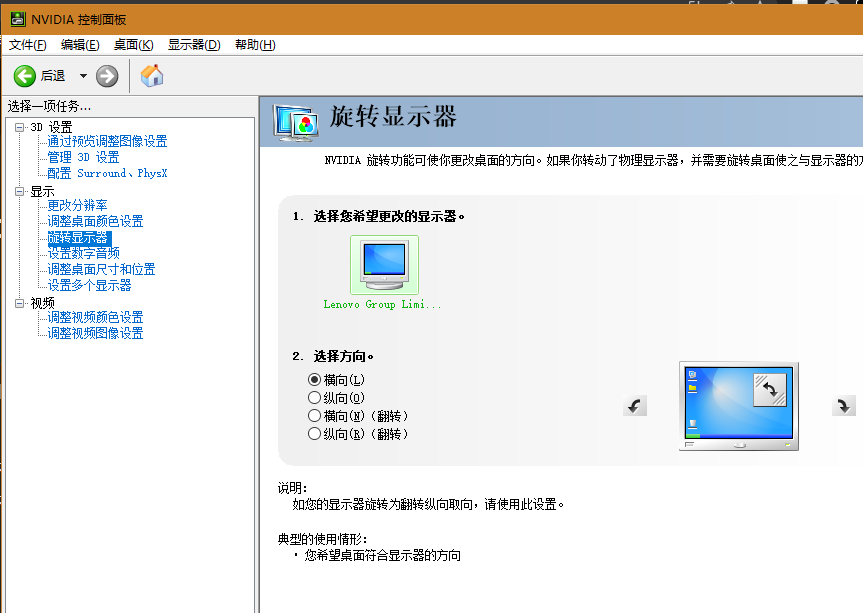Choose 纵向(R)(翻转) flipped portrait option
Image resolution: width=863 pixels, height=613 pixels.
[315, 434]
